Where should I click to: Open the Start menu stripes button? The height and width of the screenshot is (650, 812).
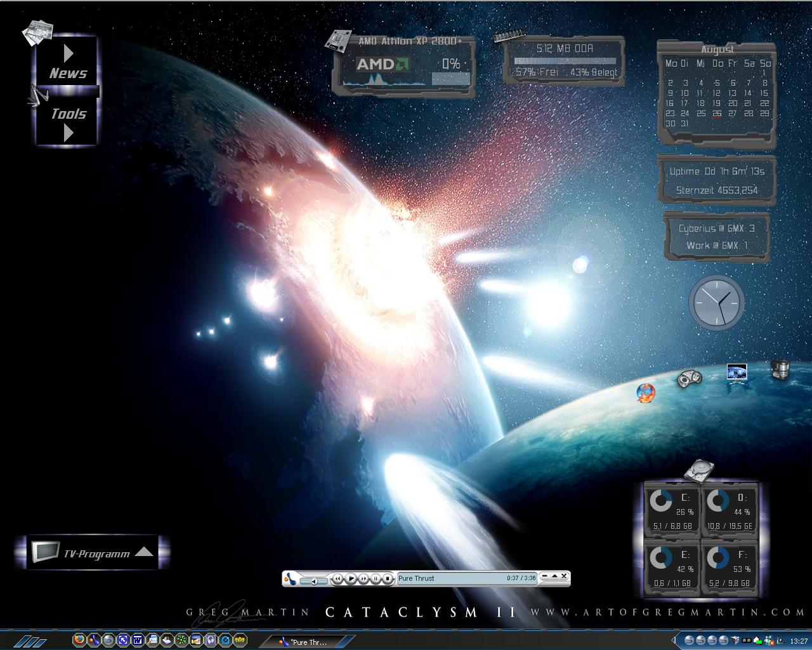(x=30, y=641)
